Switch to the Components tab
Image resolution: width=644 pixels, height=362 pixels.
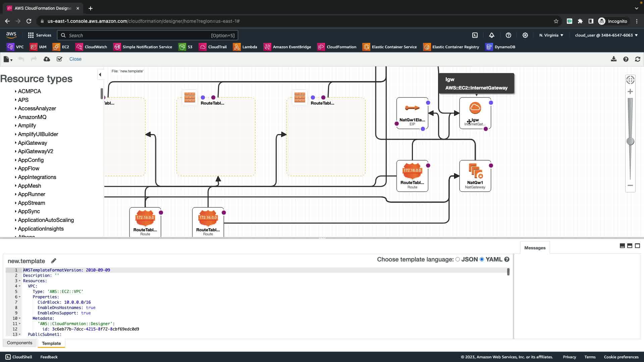point(19,343)
